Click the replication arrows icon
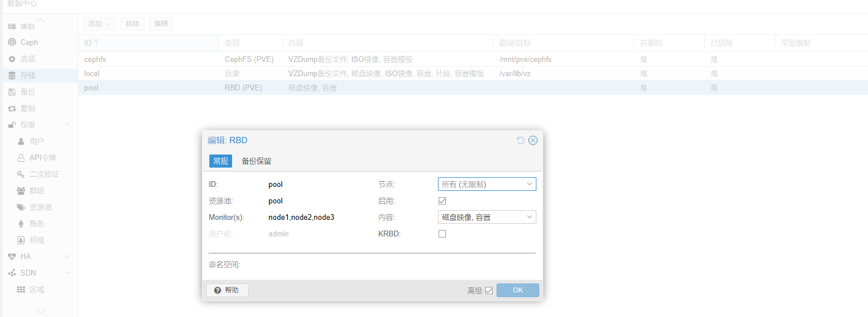868x317 pixels. point(12,109)
